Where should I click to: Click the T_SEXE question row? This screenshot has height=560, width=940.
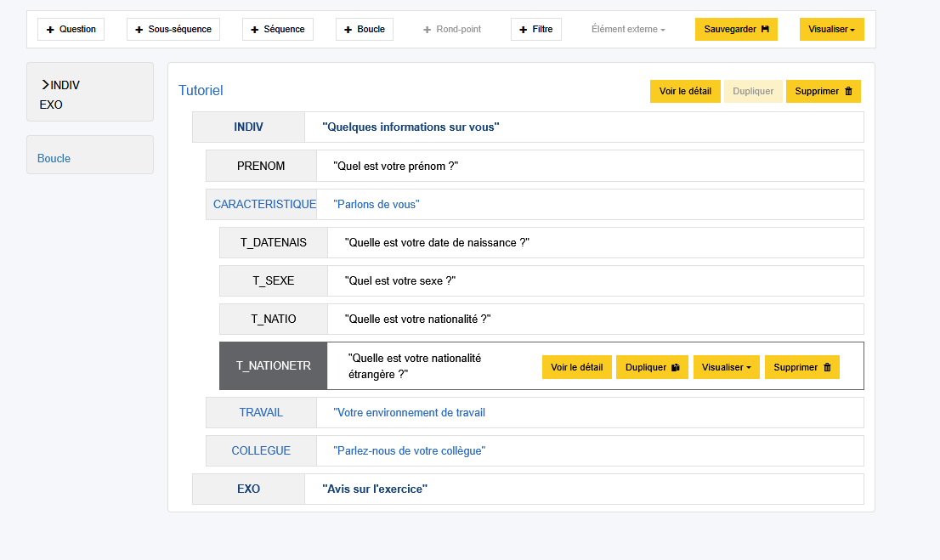[274, 280]
